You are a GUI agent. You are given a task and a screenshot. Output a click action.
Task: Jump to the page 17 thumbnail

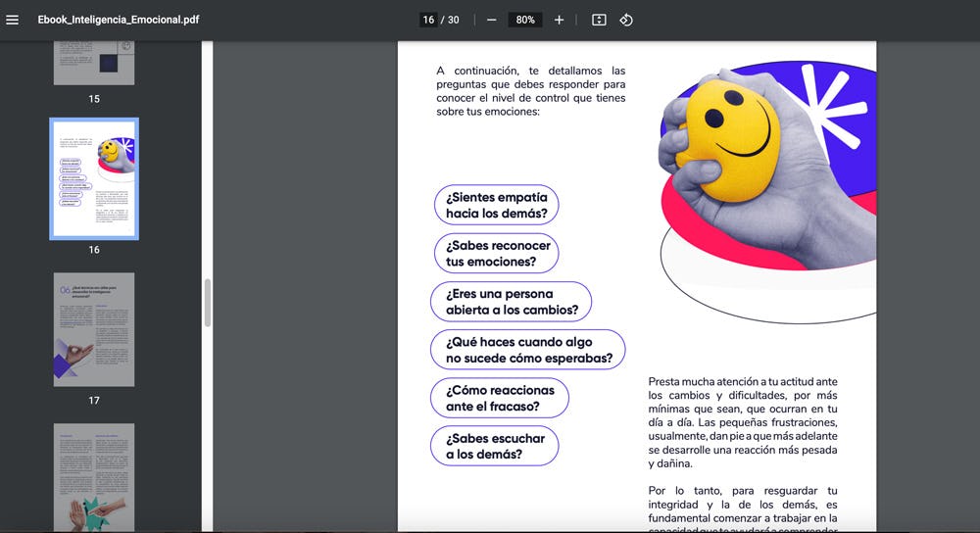click(94, 329)
